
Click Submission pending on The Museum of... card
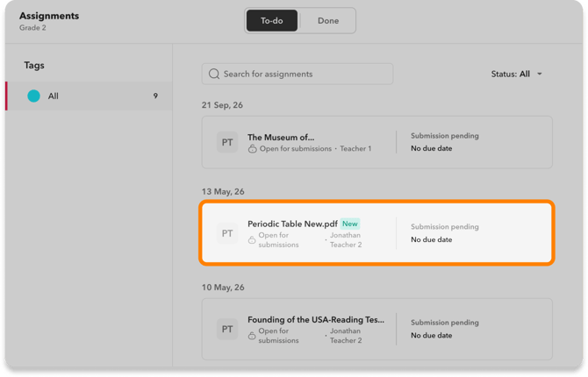point(445,136)
